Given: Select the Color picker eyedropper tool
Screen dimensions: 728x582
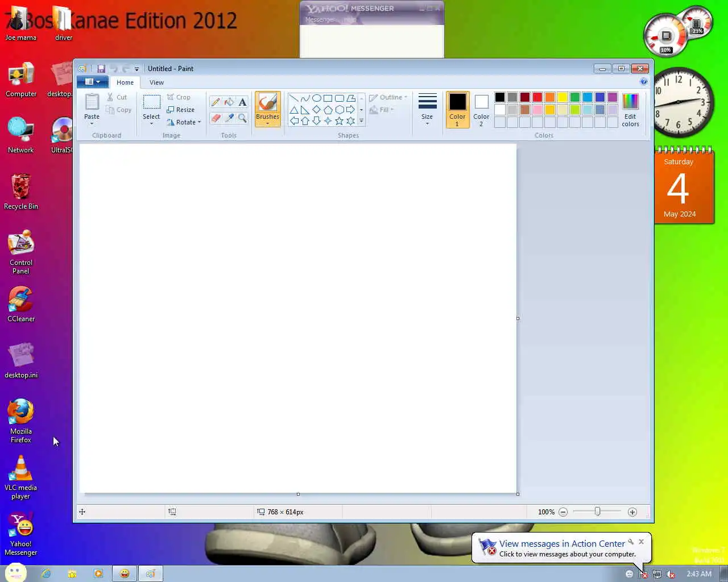Looking at the screenshot, I should tap(229, 118).
